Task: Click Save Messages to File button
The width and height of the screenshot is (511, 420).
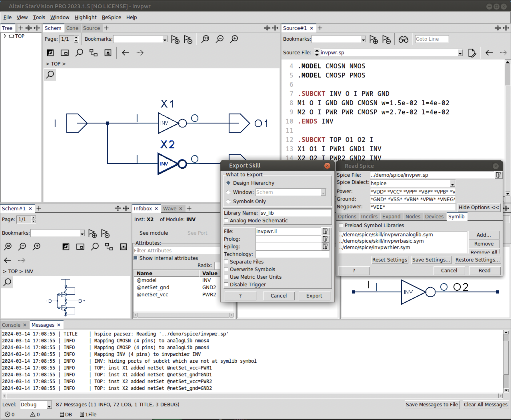Action: (431, 404)
